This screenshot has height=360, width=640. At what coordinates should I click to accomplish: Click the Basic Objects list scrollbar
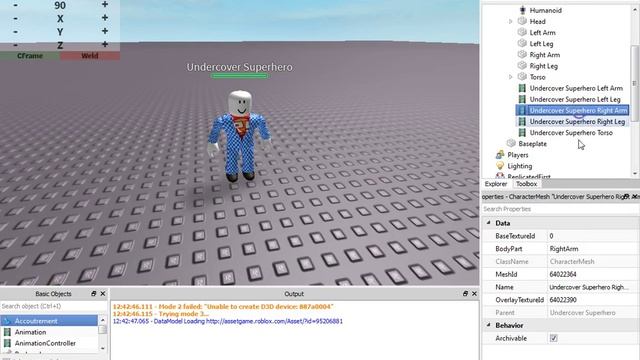(102, 330)
